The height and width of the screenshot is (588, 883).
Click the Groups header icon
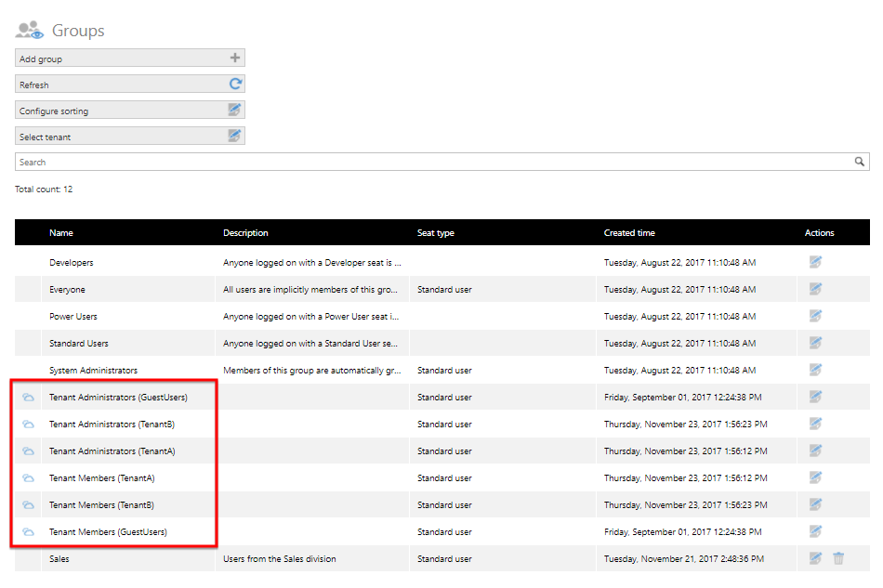click(30, 30)
